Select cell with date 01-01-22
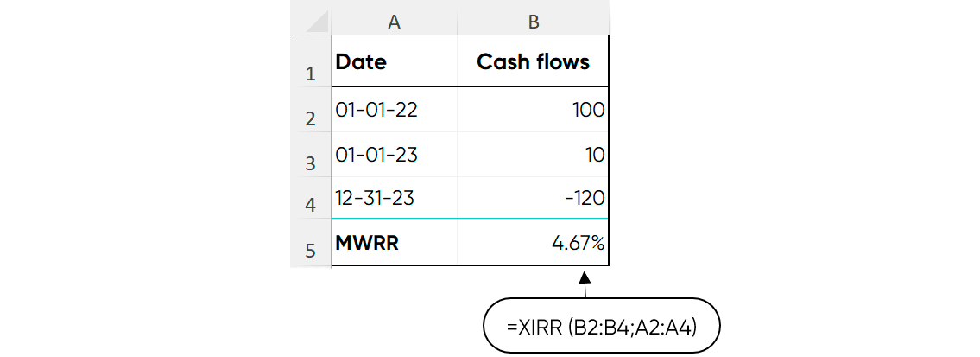Image resolution: width=980 pixels, height=357 pixels. click(395, 110)
